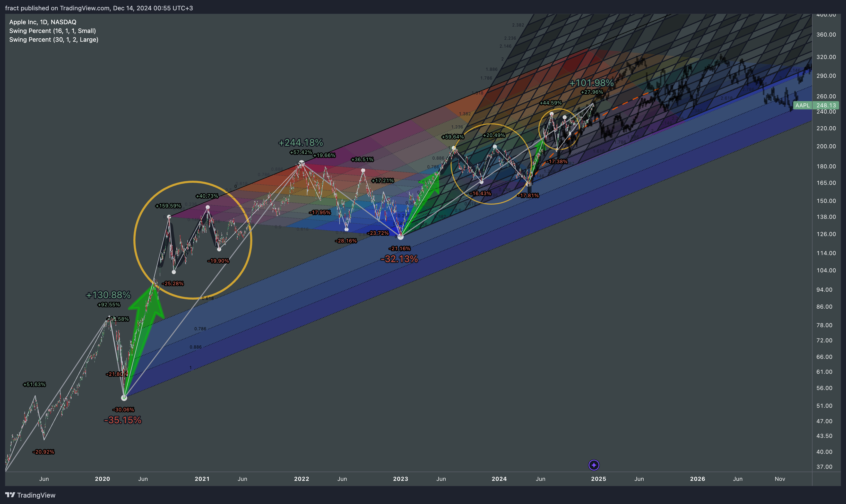Click the 2.236 Fibonacci level label

510,38
